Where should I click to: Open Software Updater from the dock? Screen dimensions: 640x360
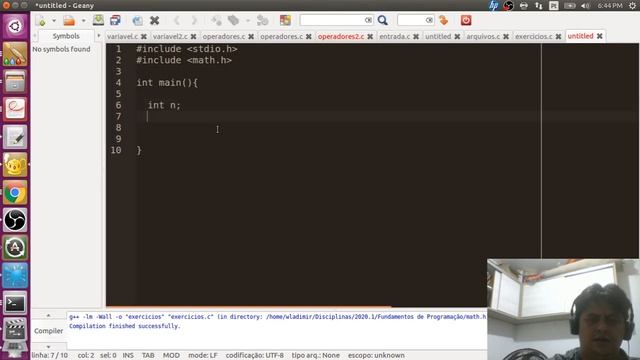[15, 248]
